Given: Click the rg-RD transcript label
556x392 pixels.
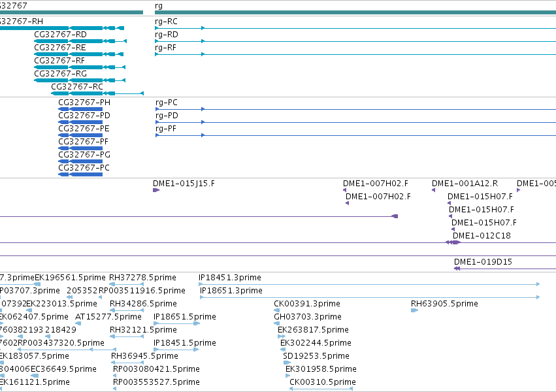Looking at the screenshot, I should 167,35.
